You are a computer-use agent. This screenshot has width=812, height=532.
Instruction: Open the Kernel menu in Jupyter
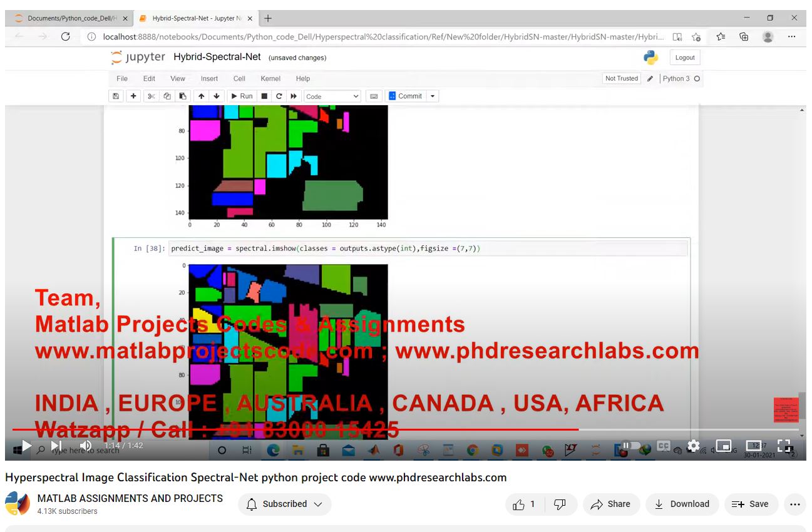(x=270, y=79)
